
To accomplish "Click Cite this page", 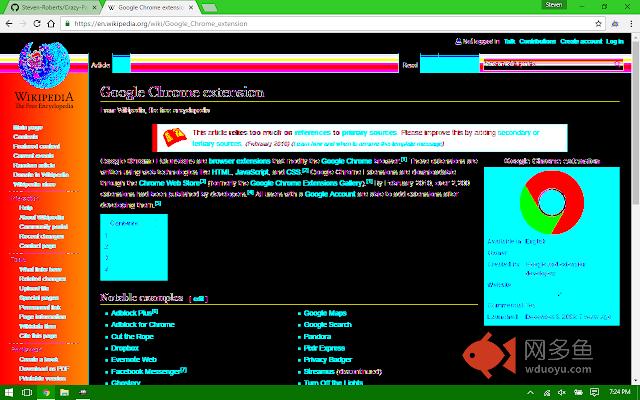I will [x=38, y=336].
